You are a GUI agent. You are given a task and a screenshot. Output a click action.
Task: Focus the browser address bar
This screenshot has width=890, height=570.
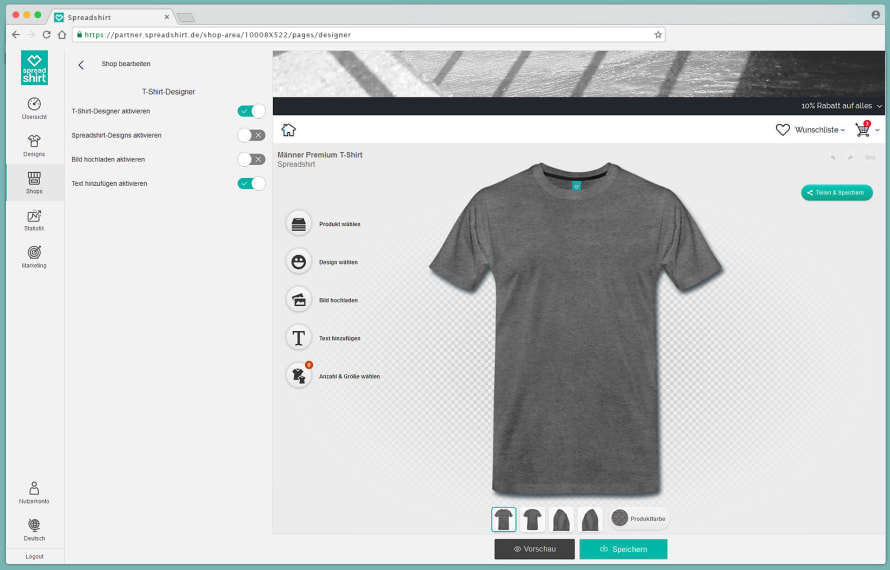pyautogui.click(x=369, y=35)
